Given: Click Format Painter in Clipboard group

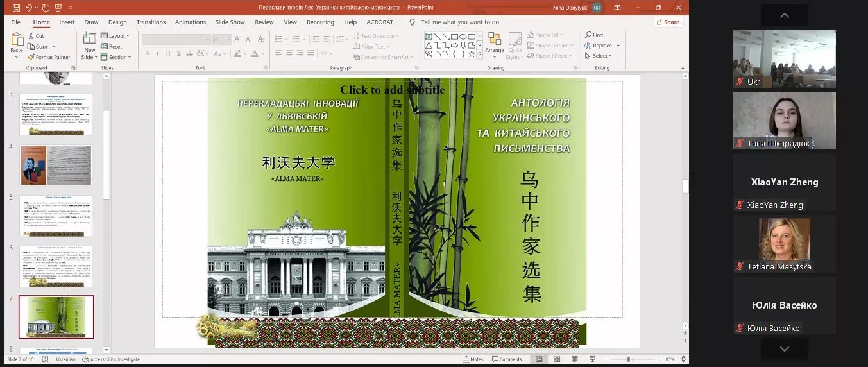Looking at the screenshot, I should pos(49,57).
